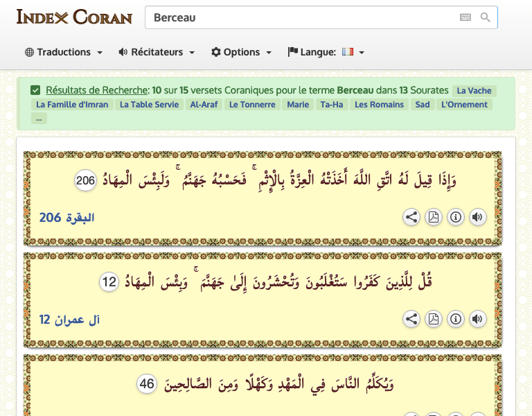Filter results by La Vache tag

(x=475, y=91)
